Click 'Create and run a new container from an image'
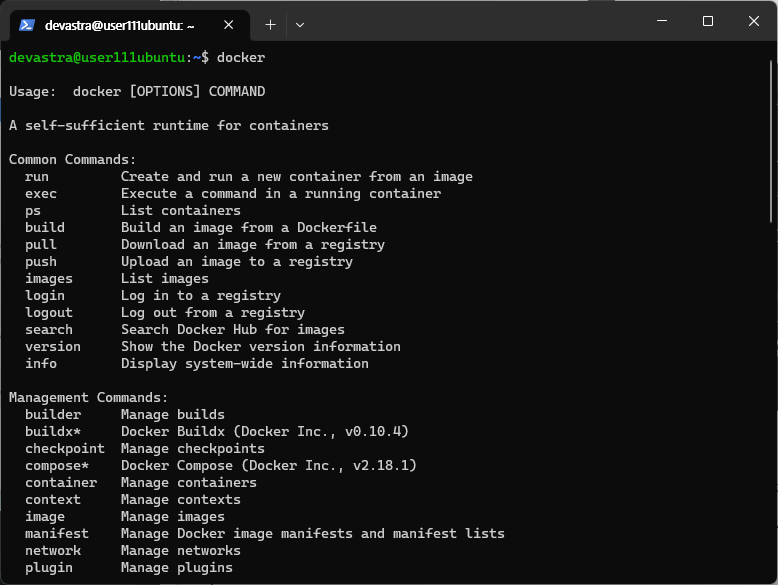This screenshot has height=585, width=778. (297, 177)
